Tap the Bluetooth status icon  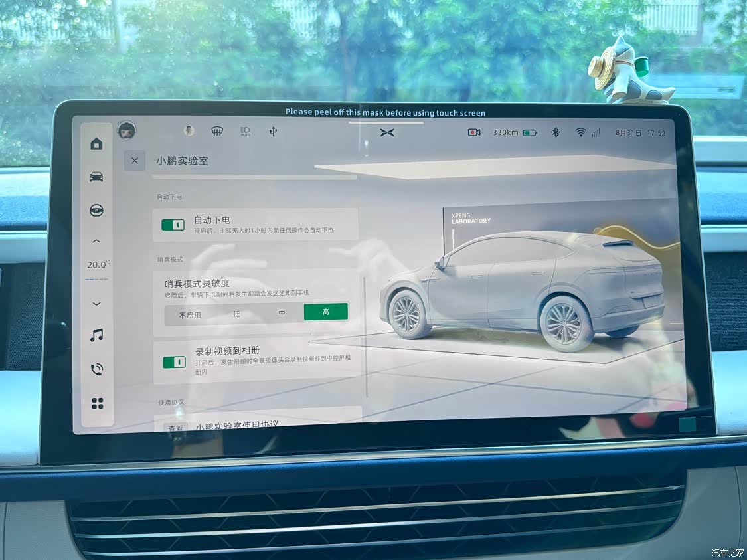[556, 132]
